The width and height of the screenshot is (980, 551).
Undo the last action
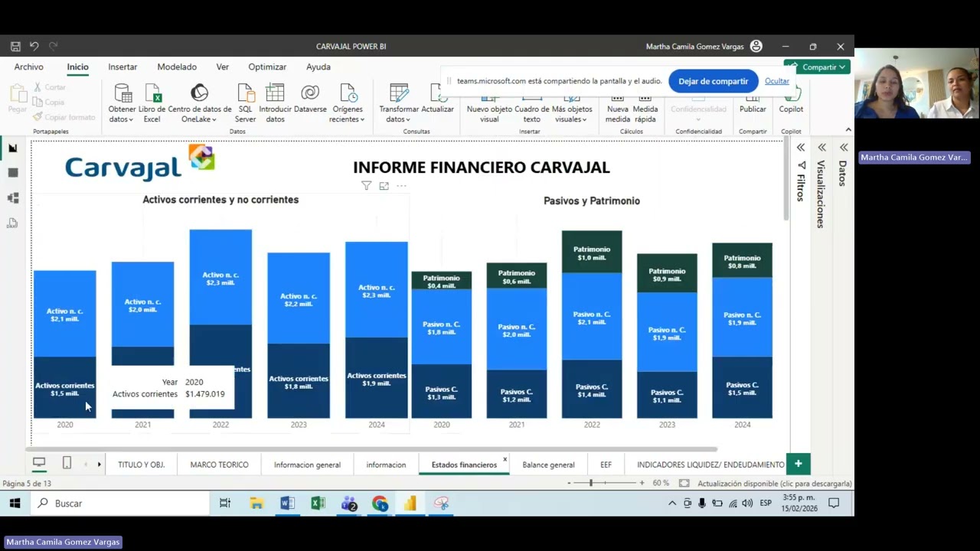pyautogui.click(x=34, y=47)
